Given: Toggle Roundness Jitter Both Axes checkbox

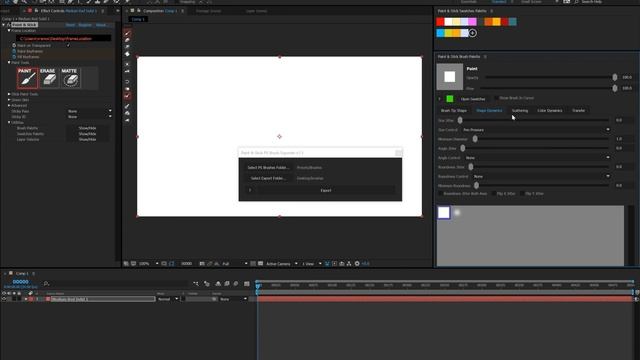Looking at the screenshot, I should click(x=440, y=193).
